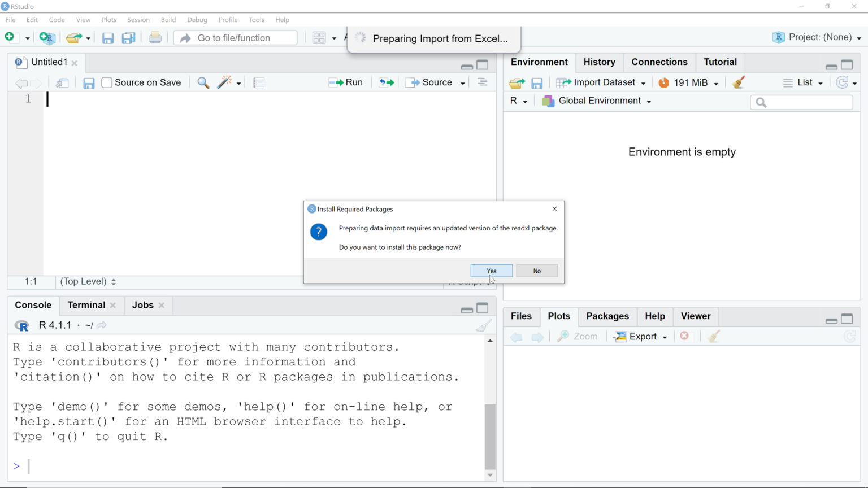Click Yes to install readxl package
Viewport: 868px width, 488px height.
click(491, 271)
